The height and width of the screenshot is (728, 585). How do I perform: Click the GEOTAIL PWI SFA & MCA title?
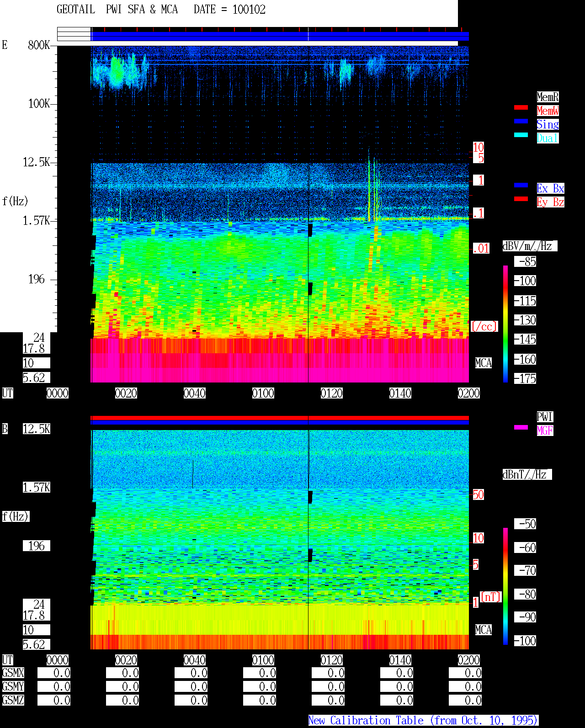pos(117,10)
